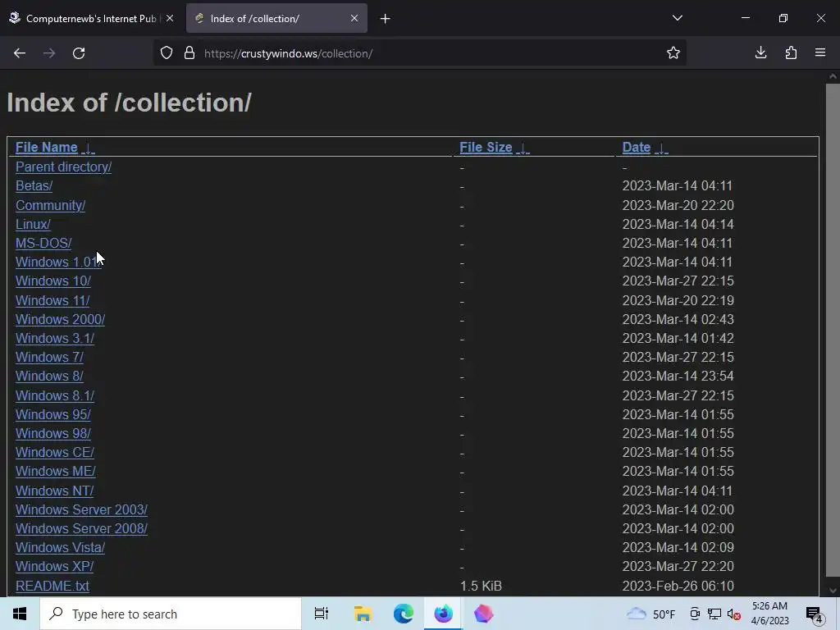
Task: Open the Windows 98 folder
Action: click(x=53, y=433)
